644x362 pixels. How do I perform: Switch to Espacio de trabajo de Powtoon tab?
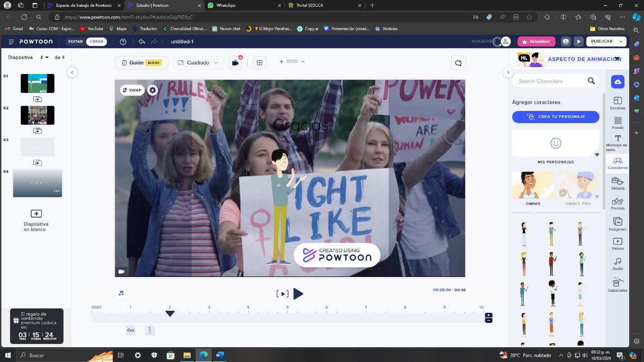coord(84,5)
